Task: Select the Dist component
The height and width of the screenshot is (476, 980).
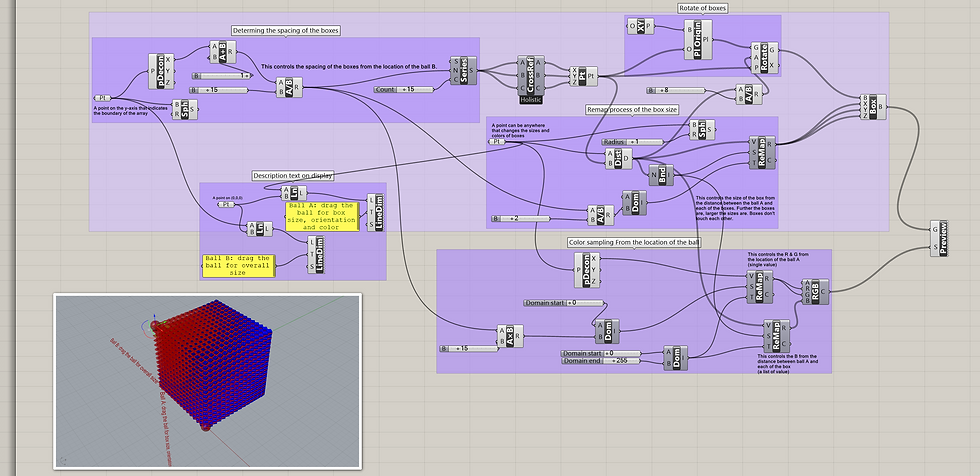Action: 619,159
